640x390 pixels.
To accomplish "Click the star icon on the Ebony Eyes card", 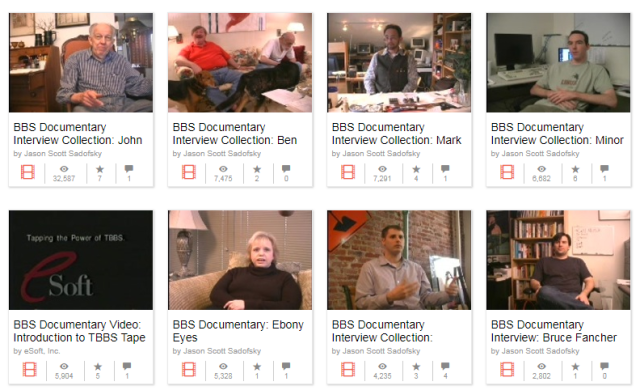I will tap(257, 366).
